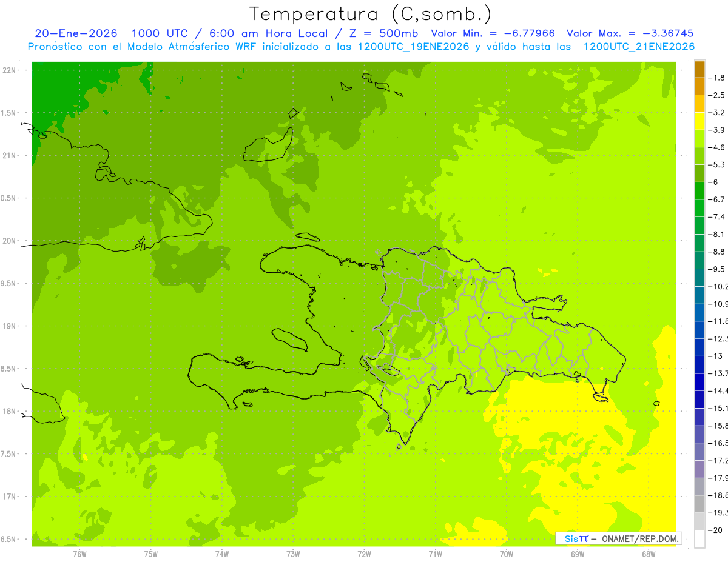Select the '1200UTC_21ENE2026' valid-until time

(x=639, y=47)
